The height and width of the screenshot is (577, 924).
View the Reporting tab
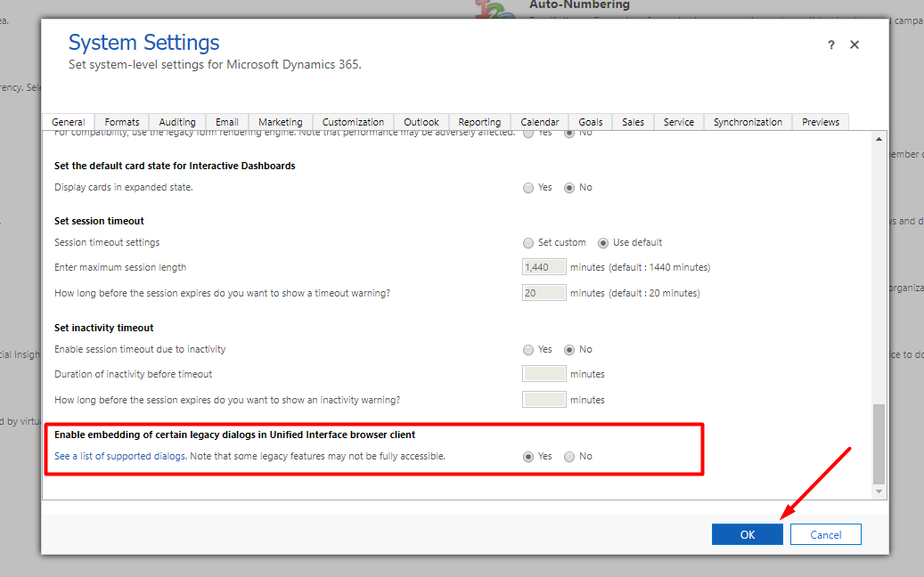(479, 122)
